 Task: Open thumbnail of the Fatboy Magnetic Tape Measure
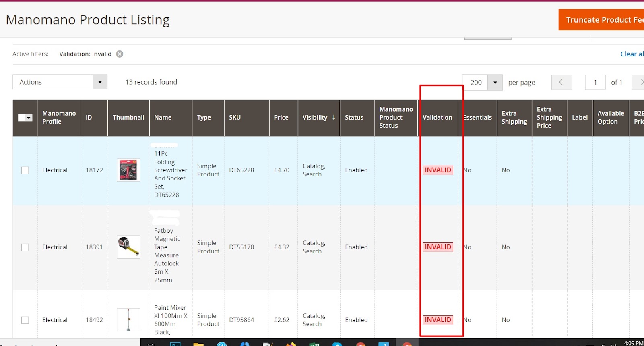(128, 247)
